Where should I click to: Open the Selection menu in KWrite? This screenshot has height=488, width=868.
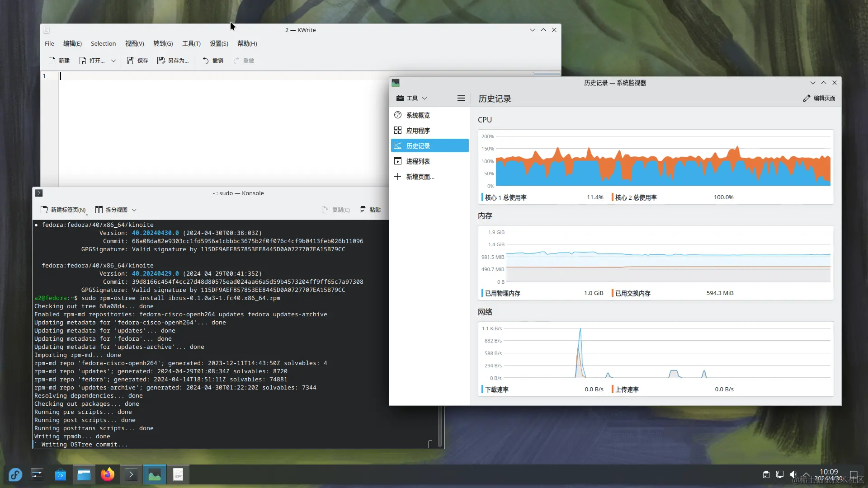click(x=104, y=43)
